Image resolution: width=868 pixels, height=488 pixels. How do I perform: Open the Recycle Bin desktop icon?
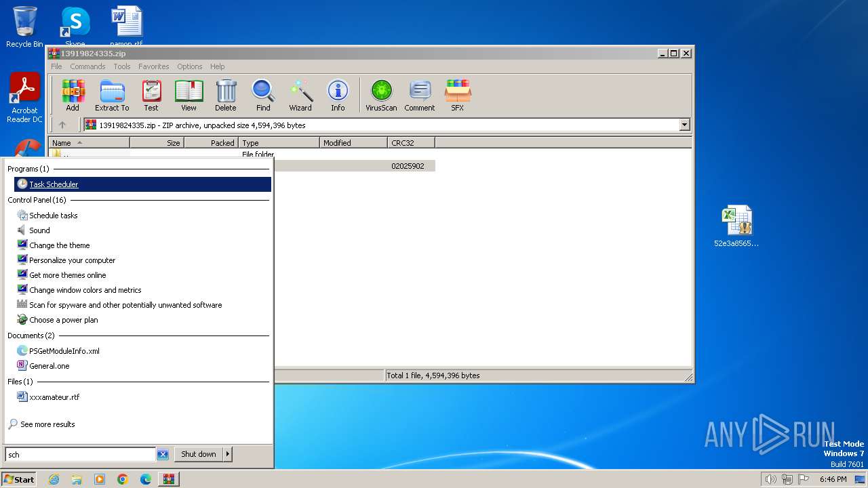[24, 27]
